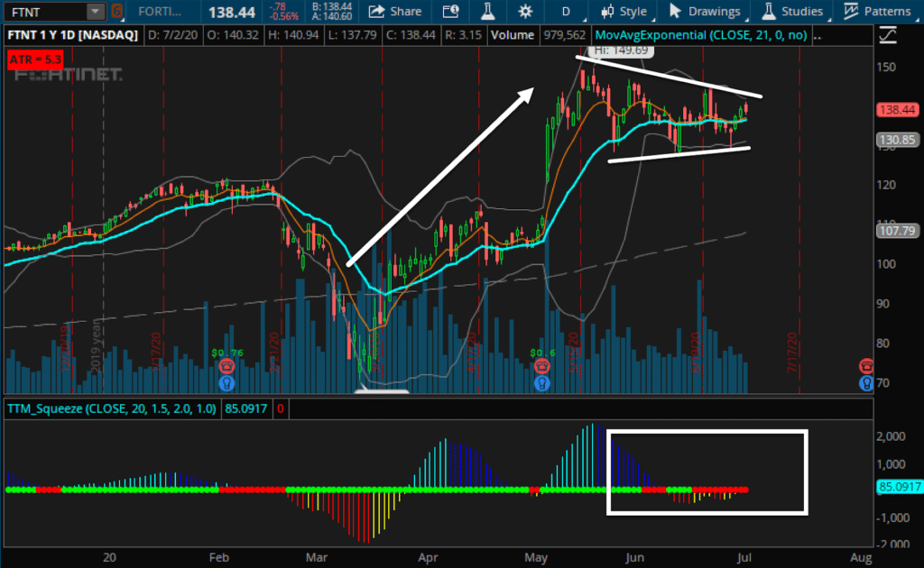This screenshot has height=568, width=924.
Task: Expand hidden studies with the '..' indicator
Action: (x=818, y=36)
